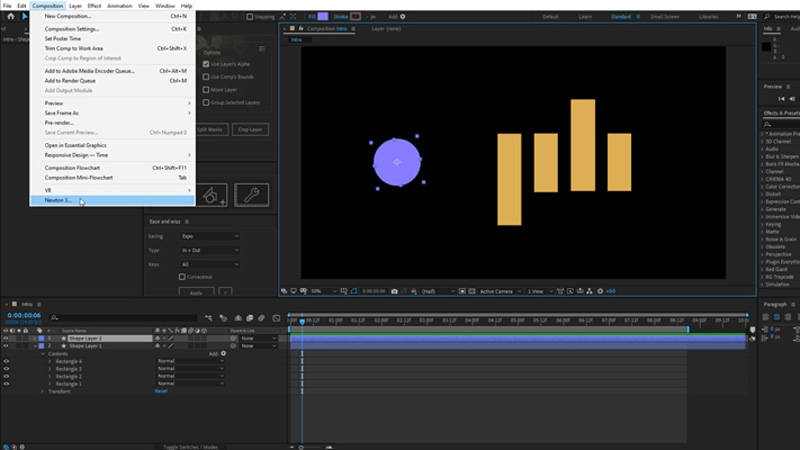Enable the Curvaceous checkbox
This screenshot has height=450, width=800.
tap(182, 277)
